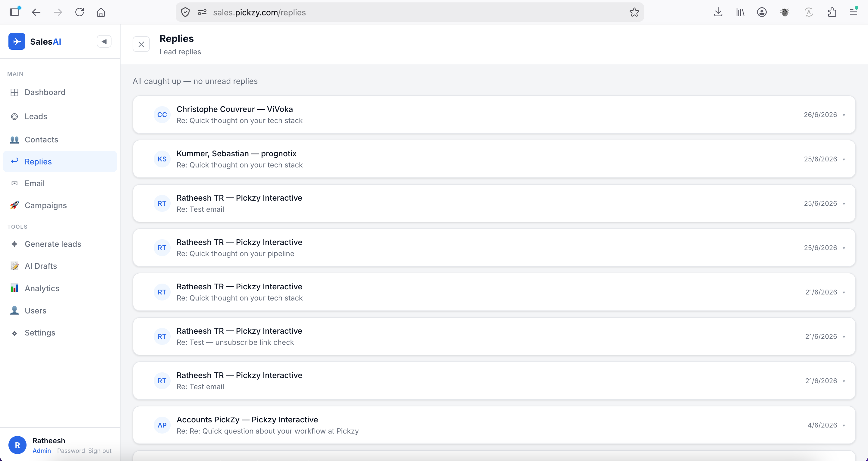
Task: Open the Contacts page
Action: [60, 140]
